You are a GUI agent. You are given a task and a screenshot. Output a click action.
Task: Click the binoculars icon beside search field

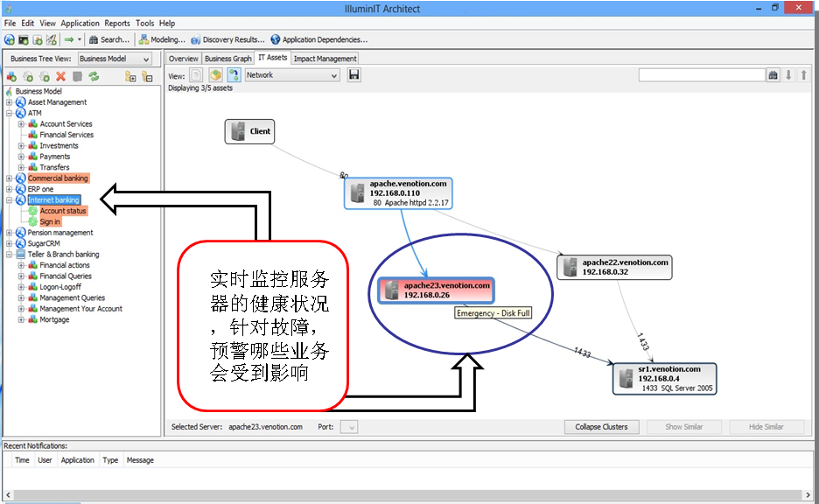point(773,75)
